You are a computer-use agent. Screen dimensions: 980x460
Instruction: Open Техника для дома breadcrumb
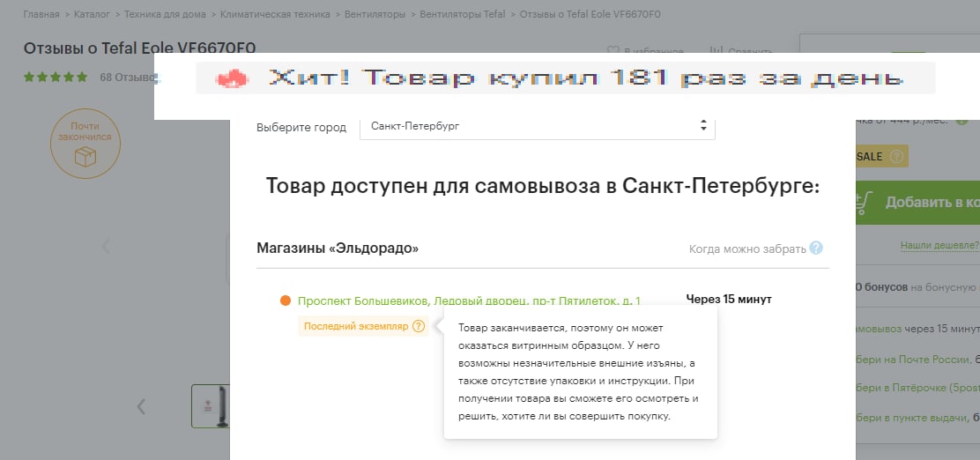click(x=165, y=14)
